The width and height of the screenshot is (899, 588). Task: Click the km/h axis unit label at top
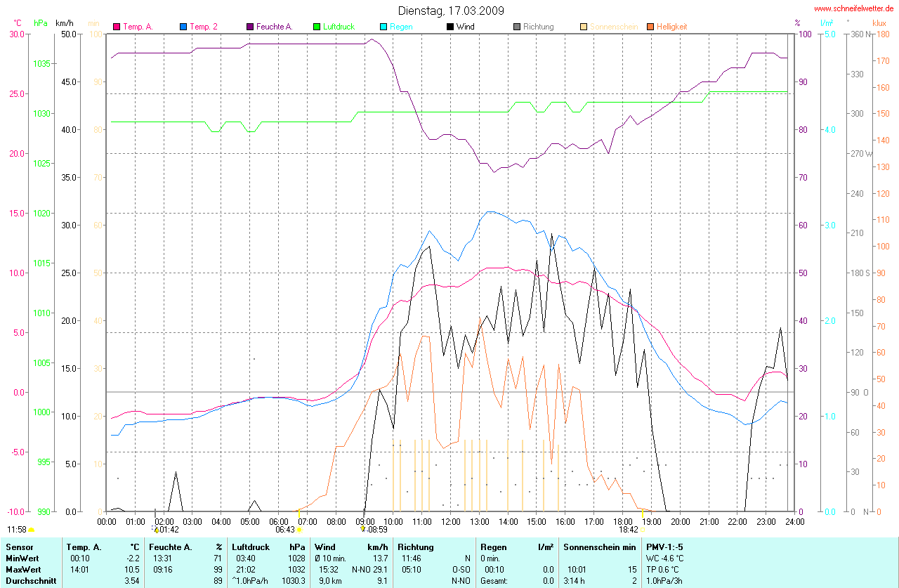pyautogui.click(x=65, y=23)
